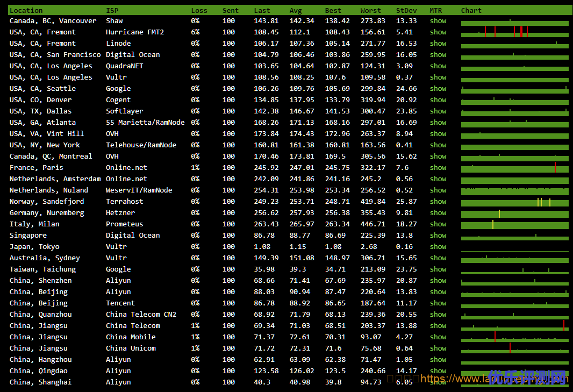Click show for Beijing Tencent row

(x=438, y=303)
